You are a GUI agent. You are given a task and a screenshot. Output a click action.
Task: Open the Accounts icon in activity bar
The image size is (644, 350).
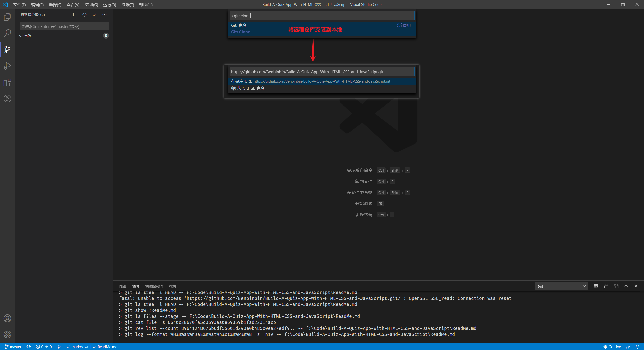coord(7,318)
